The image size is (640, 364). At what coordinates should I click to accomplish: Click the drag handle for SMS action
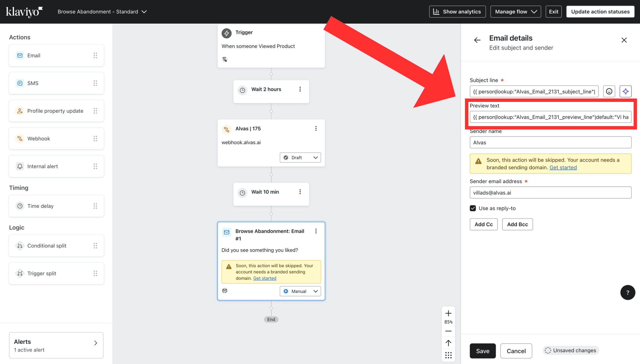coord(95,83)
